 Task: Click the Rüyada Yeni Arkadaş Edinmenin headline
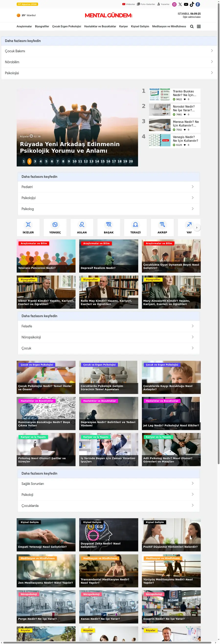(70, 148)
